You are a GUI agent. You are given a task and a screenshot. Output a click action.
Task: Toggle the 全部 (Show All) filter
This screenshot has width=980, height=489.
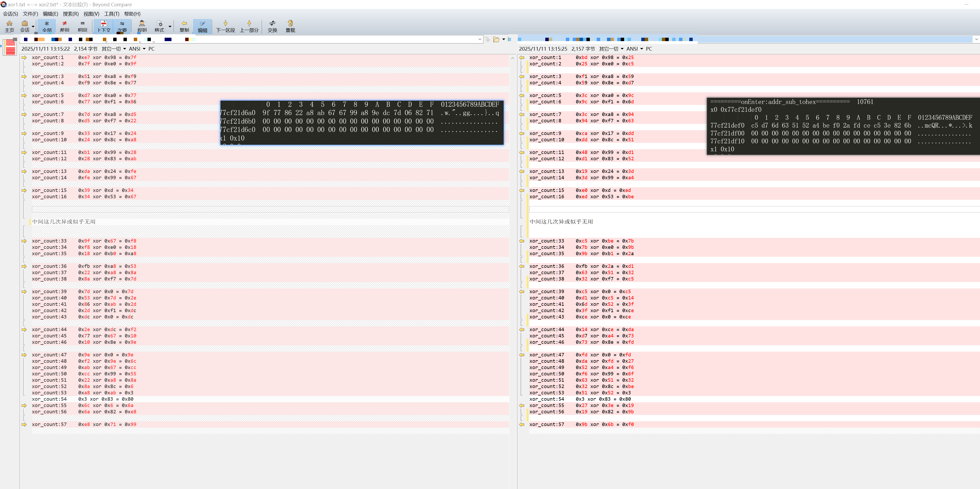[x=47, y=26]
